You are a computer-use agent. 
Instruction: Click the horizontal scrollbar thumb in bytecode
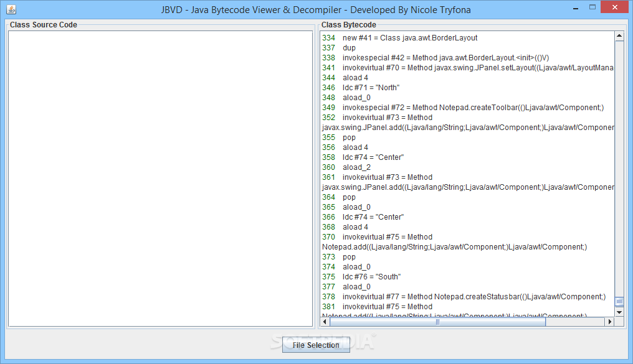point(437,322)
